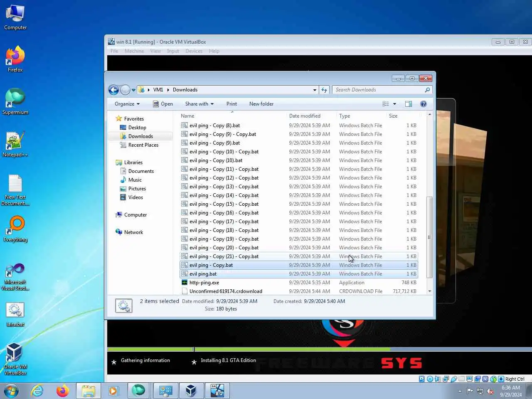Viewport: 532px width, 399px height.
Task: Click the Print toolbar button
Action: tap(232, 104)
